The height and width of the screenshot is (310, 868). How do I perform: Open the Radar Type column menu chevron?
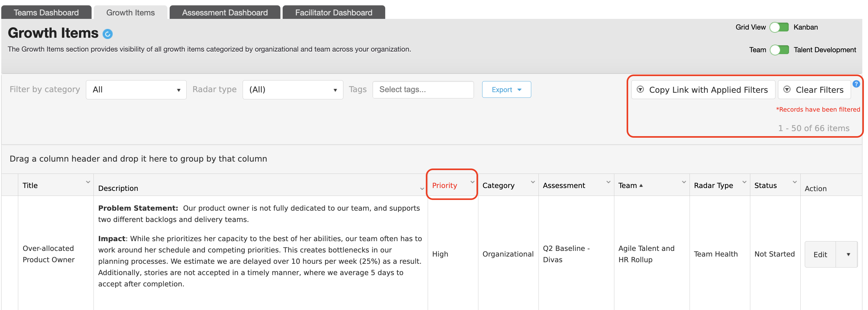point(744,182)
